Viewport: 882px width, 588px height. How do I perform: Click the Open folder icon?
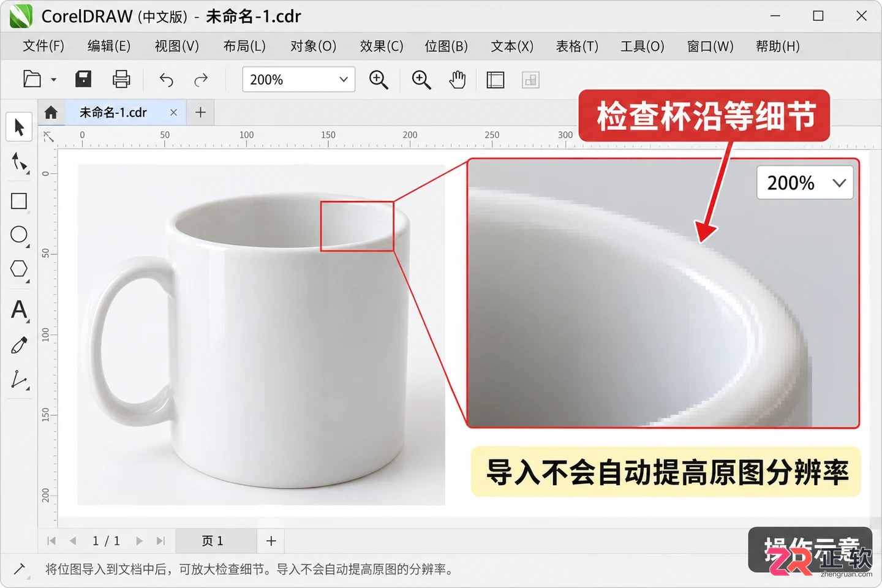click(32, 80)
